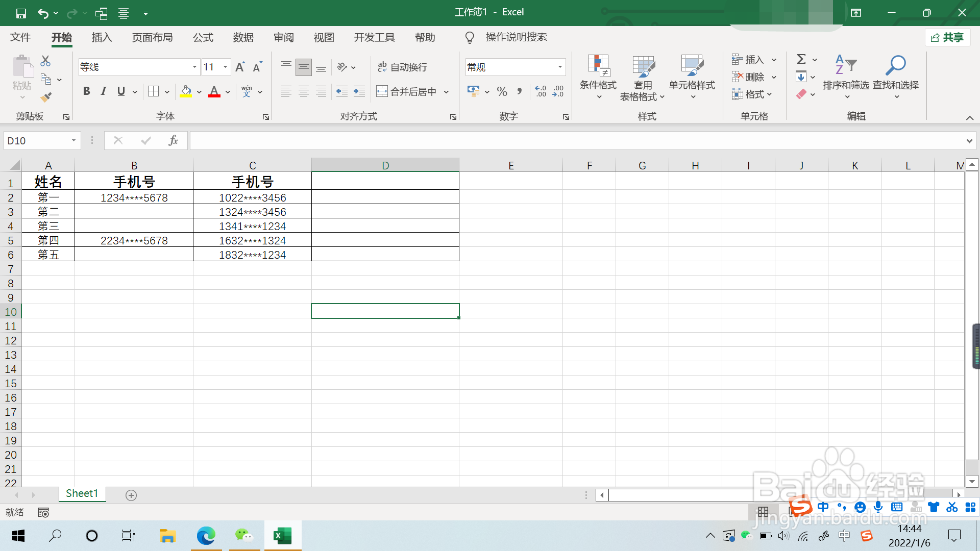Viewport: 980px width, 551px height.
Task: Toggle Bold formatting
Action: pyautogui.click(x=86, y=91)
